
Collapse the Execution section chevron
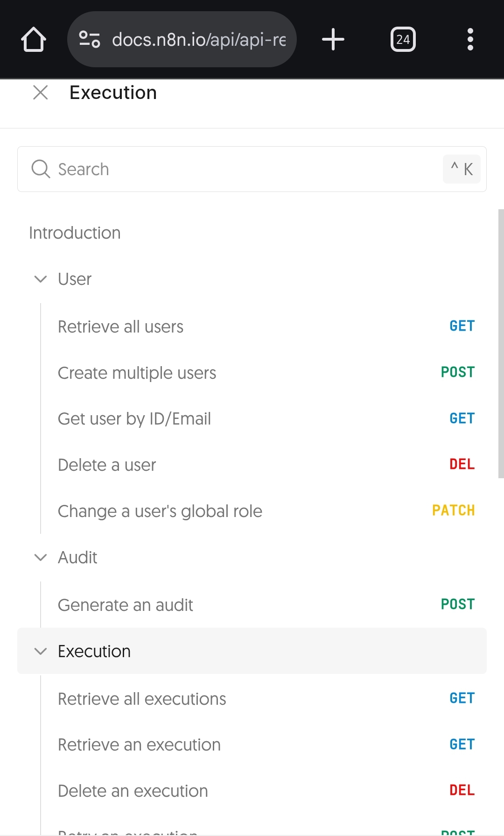click(41, 651)
